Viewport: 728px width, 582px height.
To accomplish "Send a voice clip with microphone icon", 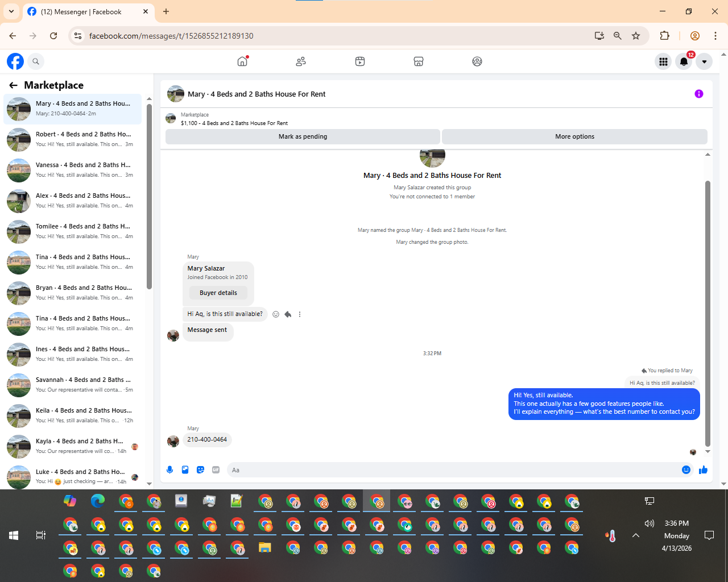I will point(169,469).
